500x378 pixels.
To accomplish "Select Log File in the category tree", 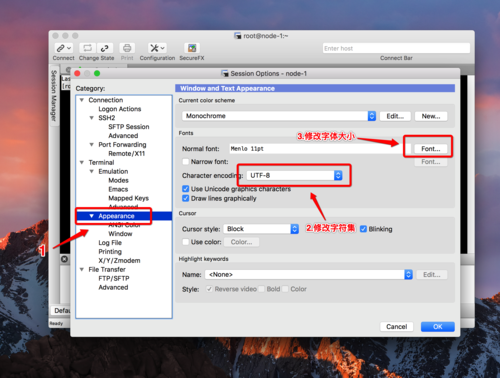I will point(110,243).
